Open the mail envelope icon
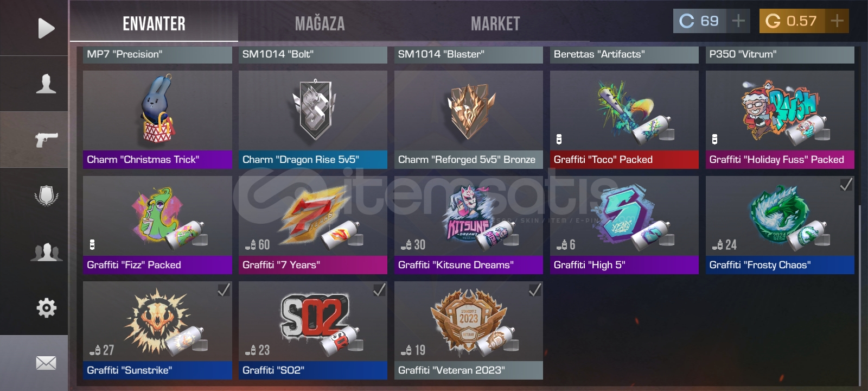The image size is (868, 391). pos(46,363)
